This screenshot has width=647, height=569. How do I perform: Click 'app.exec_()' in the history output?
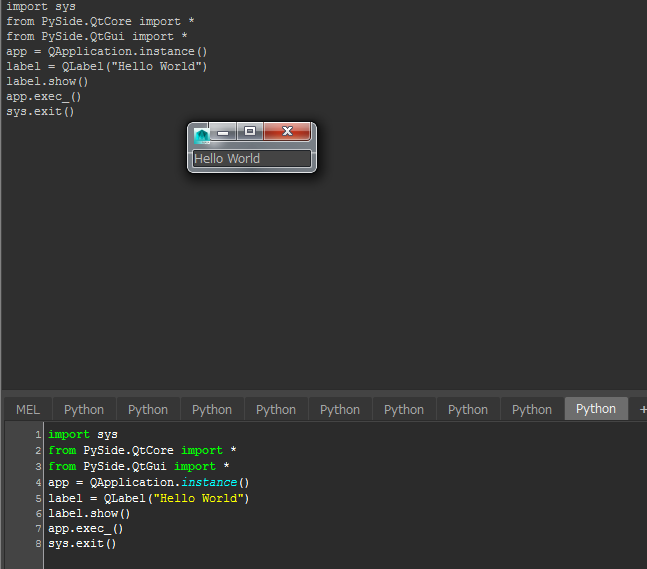(x=44, y=97)
